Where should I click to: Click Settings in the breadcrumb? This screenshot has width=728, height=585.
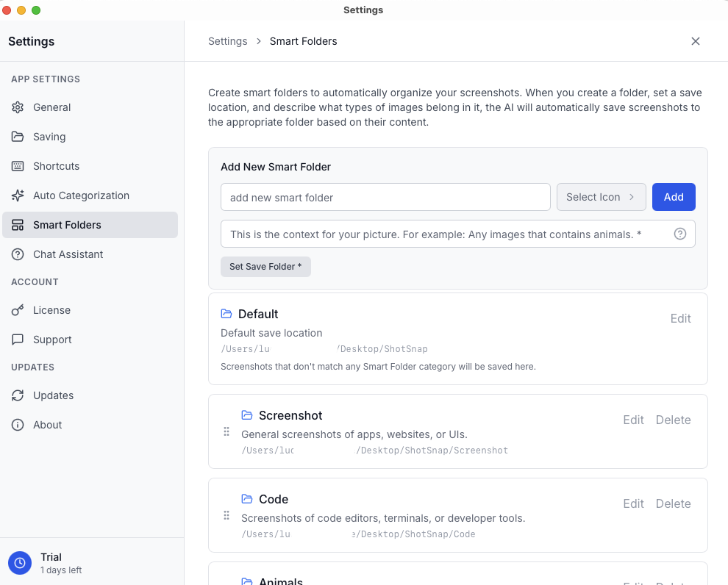point(227,41)
